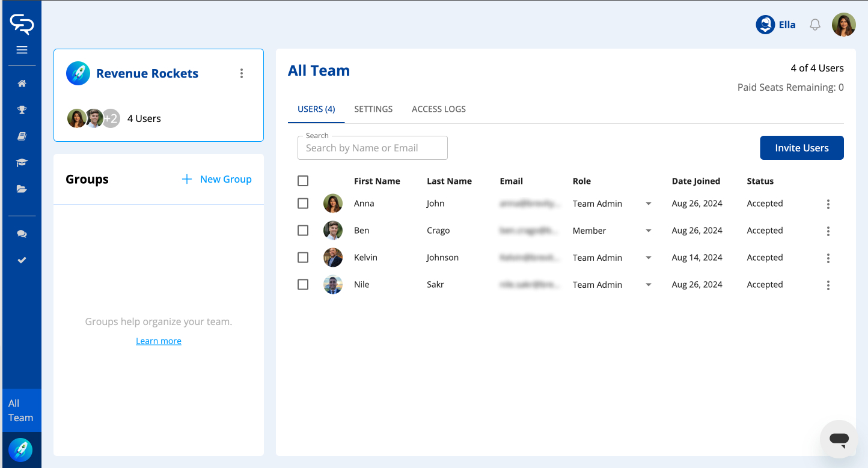Open Revenue Rockets three-dot options menu
Viewport: 868px width, 468px height.
point(242,73)
